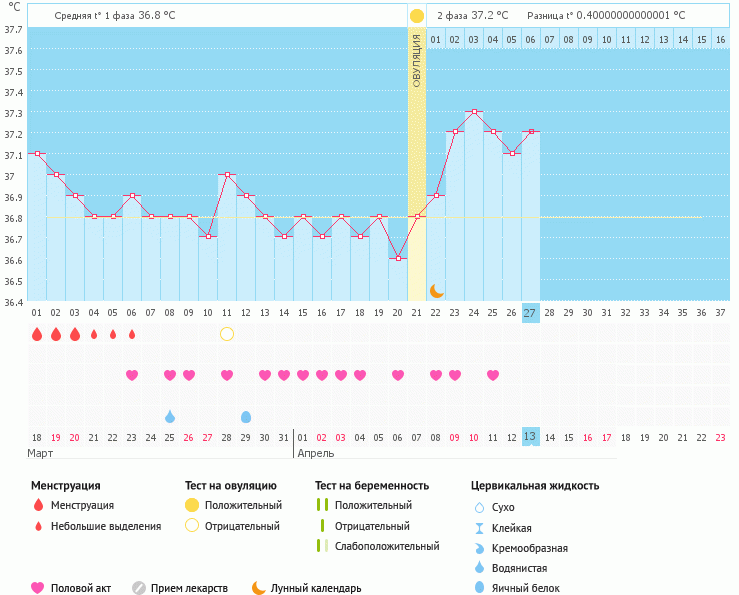The width and height of the screenshot is (739, 595).
Task: Click the small discharge drop on cycle day 06
Action: click(132, 334)
